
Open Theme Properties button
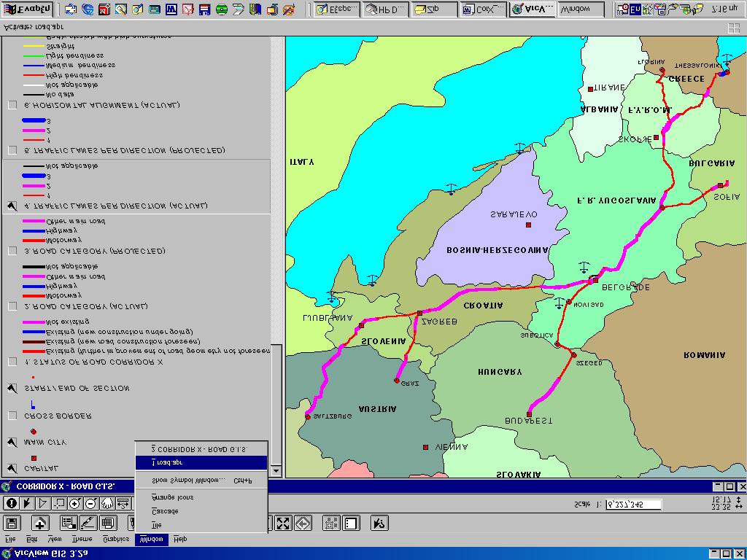tap(69, 524)
